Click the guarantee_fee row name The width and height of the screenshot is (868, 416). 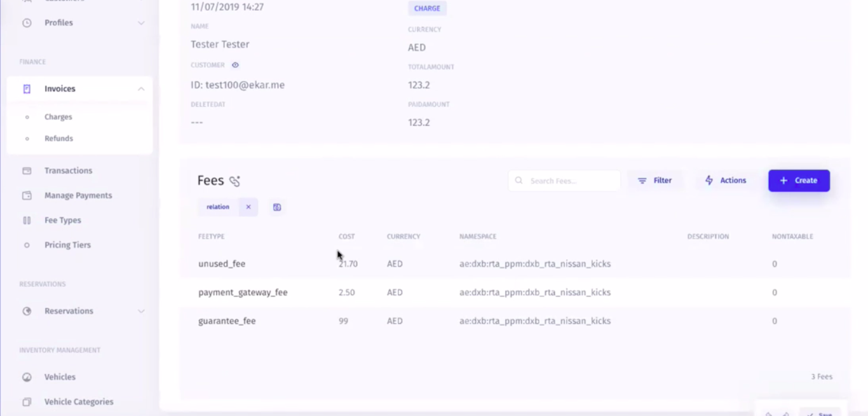tap(227, 321)
